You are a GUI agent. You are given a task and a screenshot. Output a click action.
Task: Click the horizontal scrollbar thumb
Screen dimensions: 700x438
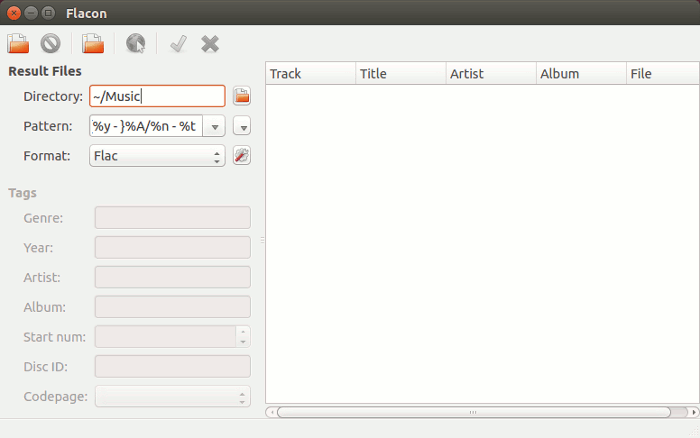474,412
